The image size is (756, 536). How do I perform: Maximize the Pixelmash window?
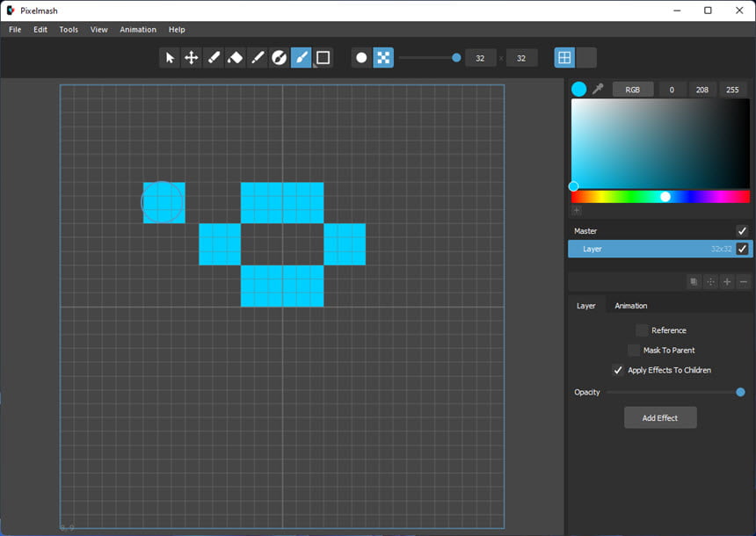click(x=708, y=11)
